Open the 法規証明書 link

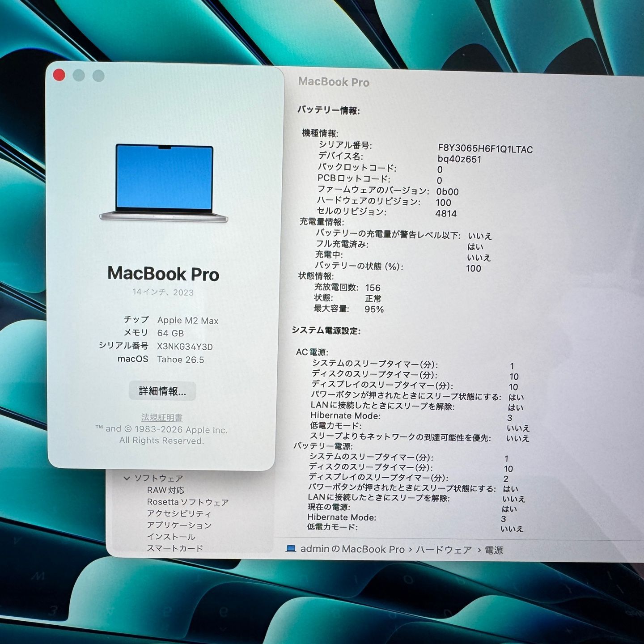162,417
